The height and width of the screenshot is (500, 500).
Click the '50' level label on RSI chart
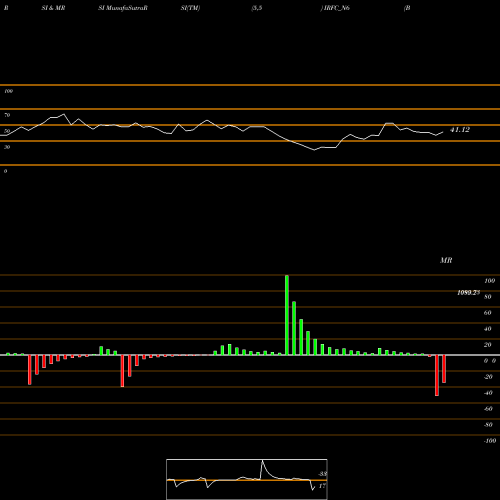[x=7, y=131]
